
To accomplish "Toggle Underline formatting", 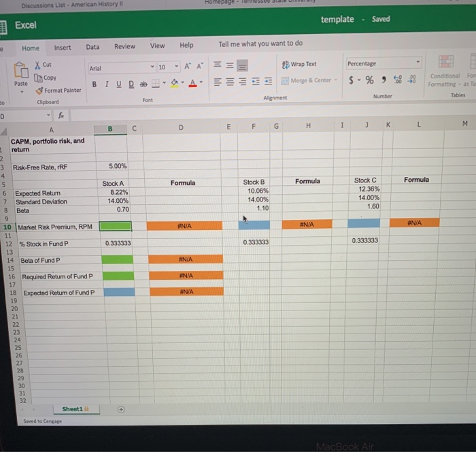I will (x=119, y=84).
